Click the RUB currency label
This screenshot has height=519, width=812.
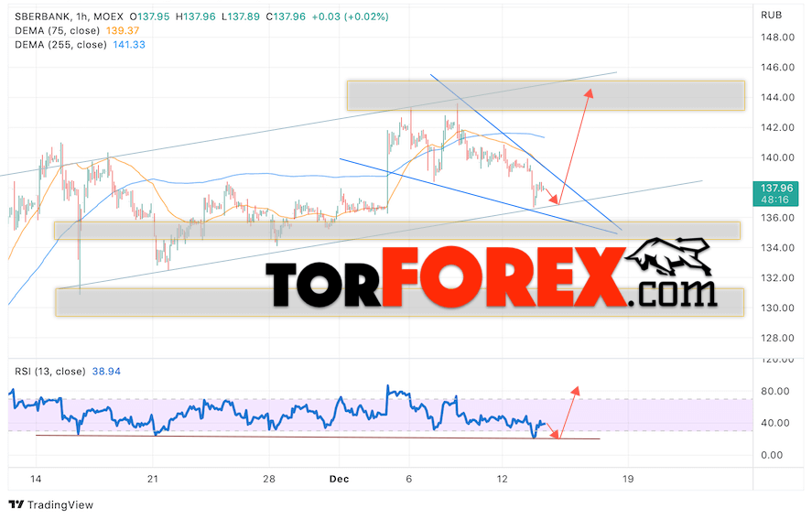[x=771, y=15]
